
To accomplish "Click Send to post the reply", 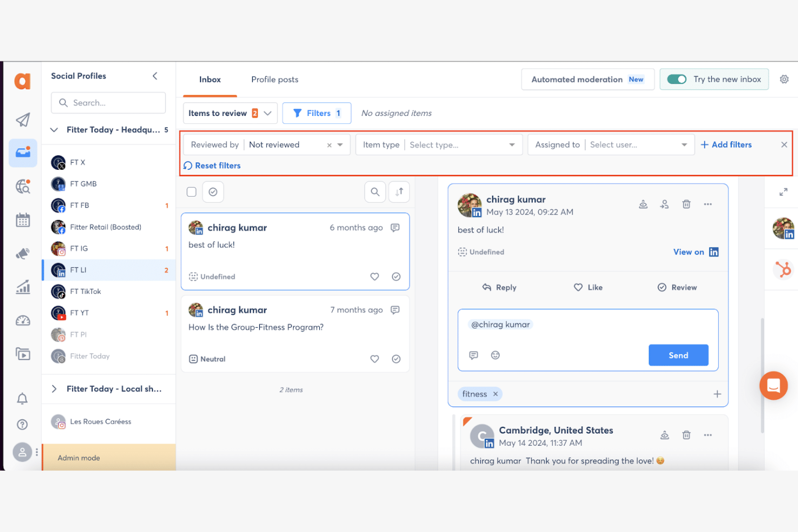I will tap(678, 355).
